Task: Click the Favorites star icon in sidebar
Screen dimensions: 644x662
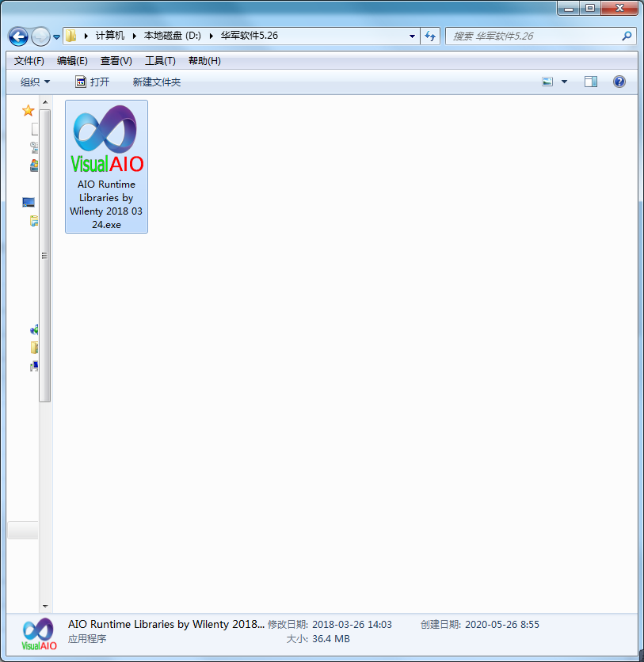Action: coord(29,111)
